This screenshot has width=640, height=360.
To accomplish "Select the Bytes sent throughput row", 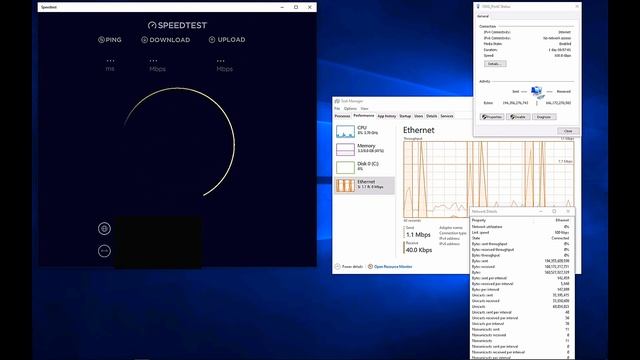I will coord(520,244).
